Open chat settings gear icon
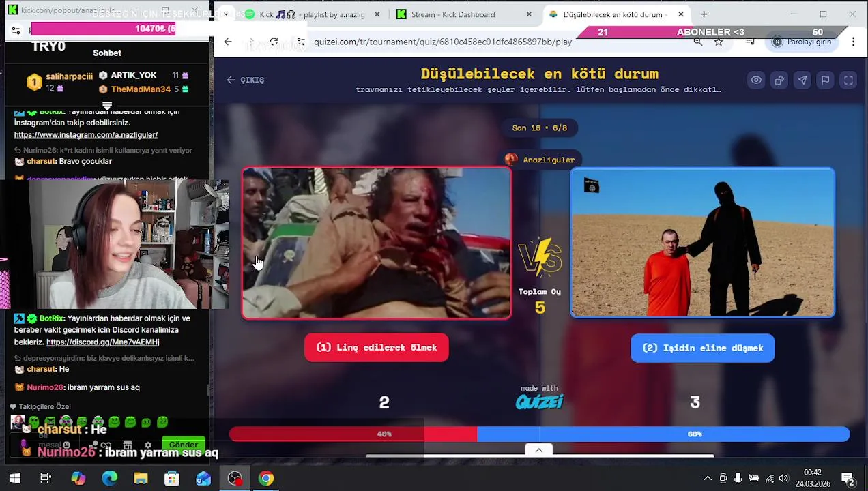 pyautogui.click(x=148, y=445)
